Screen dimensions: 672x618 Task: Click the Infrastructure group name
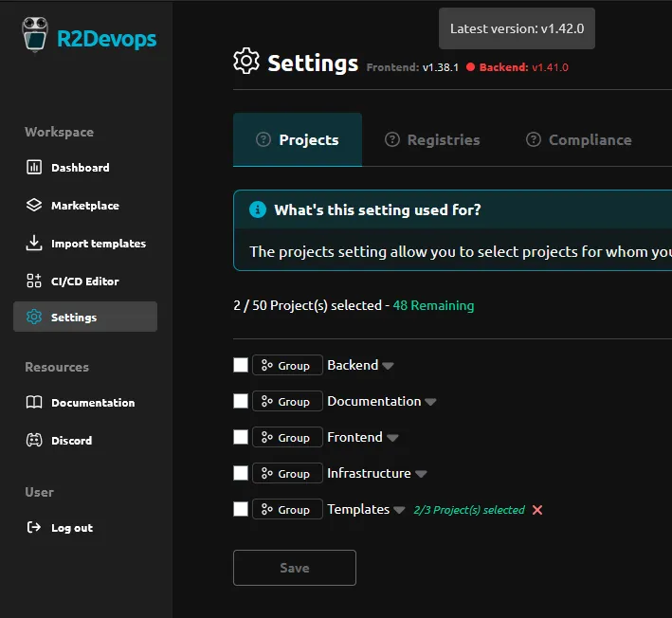(x=369, y=473)
